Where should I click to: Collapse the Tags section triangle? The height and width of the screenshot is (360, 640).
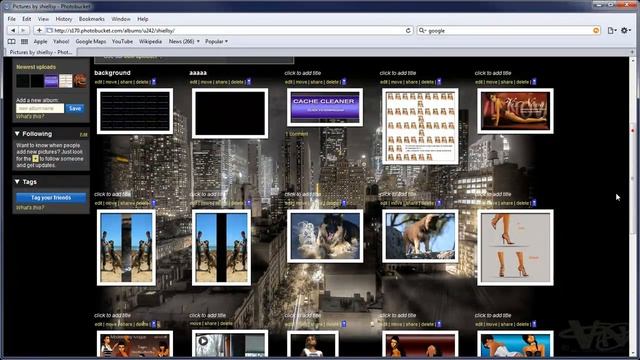[17, 182]
